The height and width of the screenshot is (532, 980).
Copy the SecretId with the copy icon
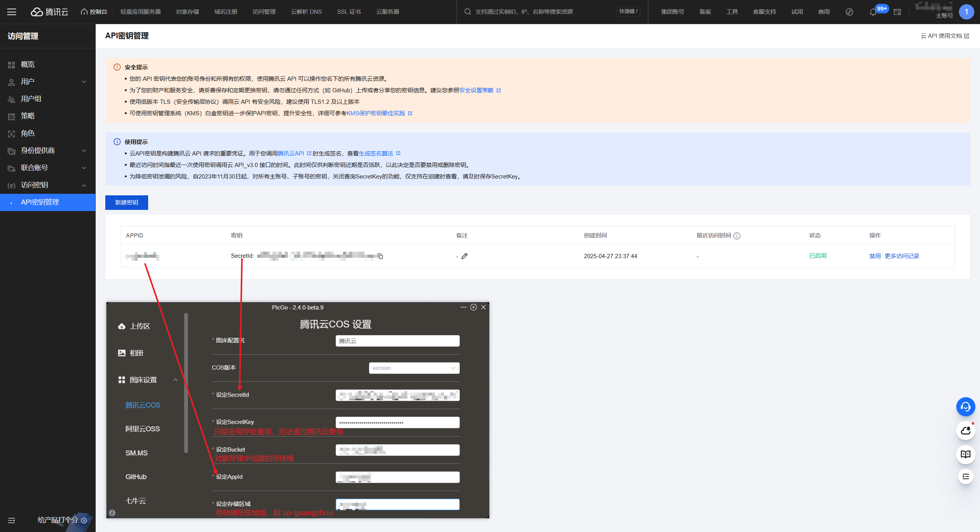[381, 256]
